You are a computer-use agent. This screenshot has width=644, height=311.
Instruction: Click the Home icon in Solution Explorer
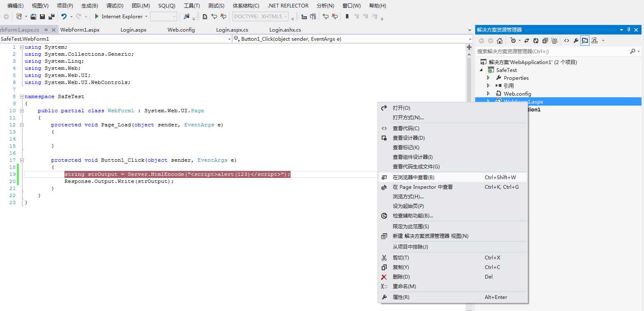point(500,40)
